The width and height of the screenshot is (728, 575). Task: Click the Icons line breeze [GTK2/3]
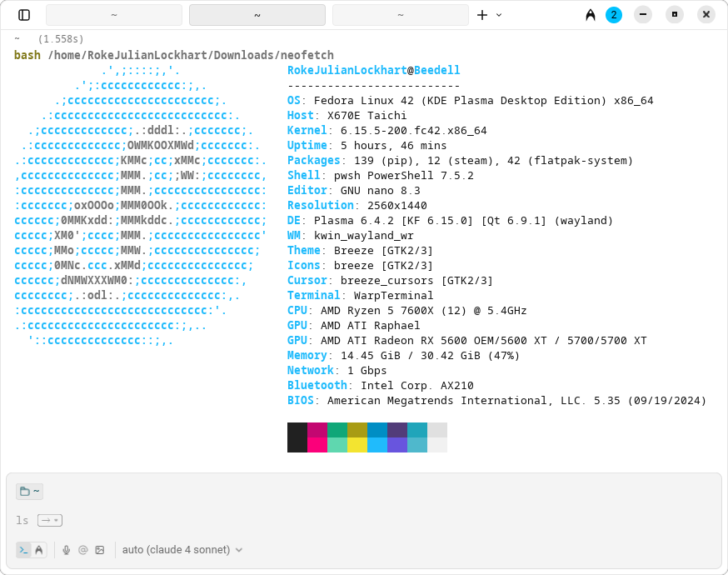coord(361,266)
